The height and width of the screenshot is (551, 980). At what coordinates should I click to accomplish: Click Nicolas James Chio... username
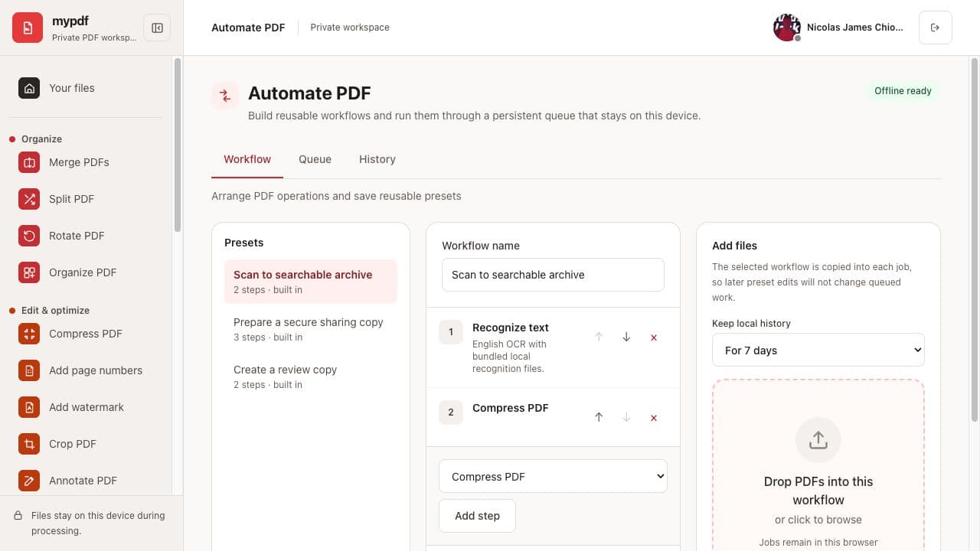[855, 28]
